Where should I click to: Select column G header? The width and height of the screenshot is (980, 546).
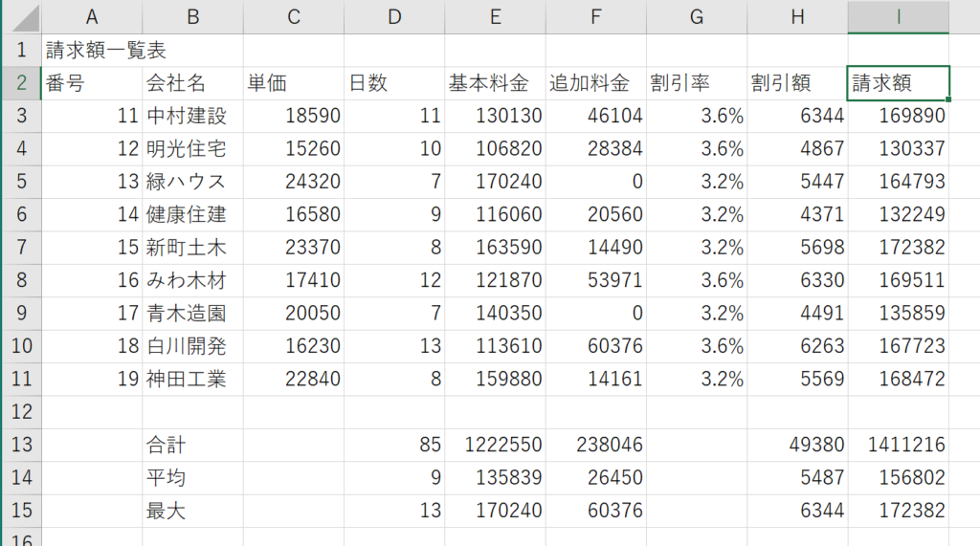[x=697, y=17]
